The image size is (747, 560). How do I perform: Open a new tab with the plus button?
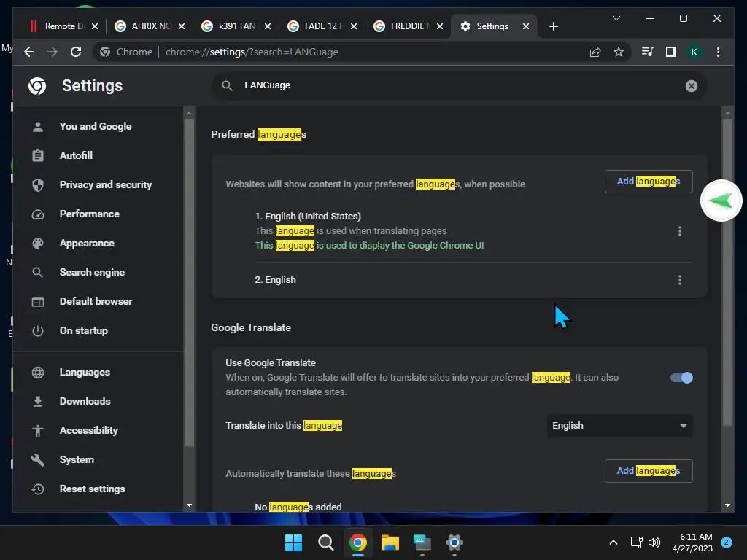553,26
